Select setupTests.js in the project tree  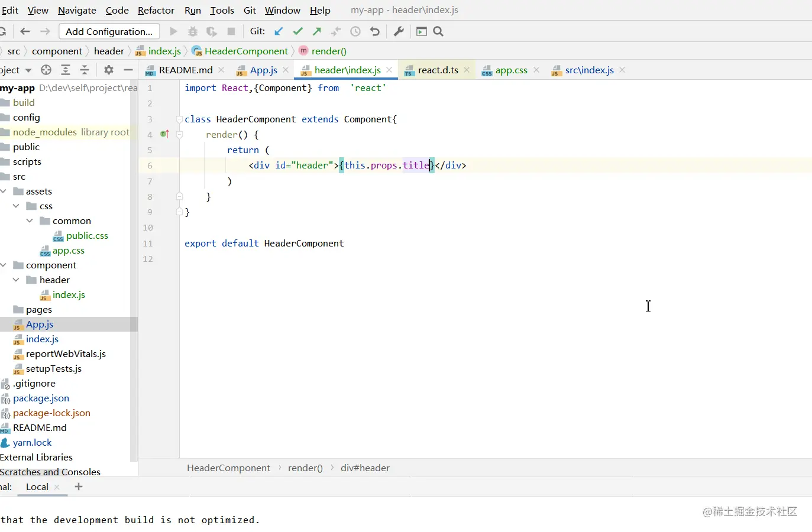(53, 368)
